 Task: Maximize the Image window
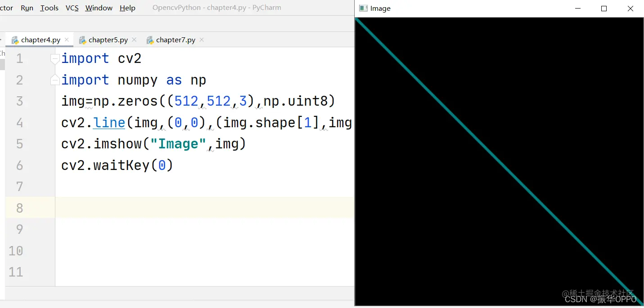[604, 9]
